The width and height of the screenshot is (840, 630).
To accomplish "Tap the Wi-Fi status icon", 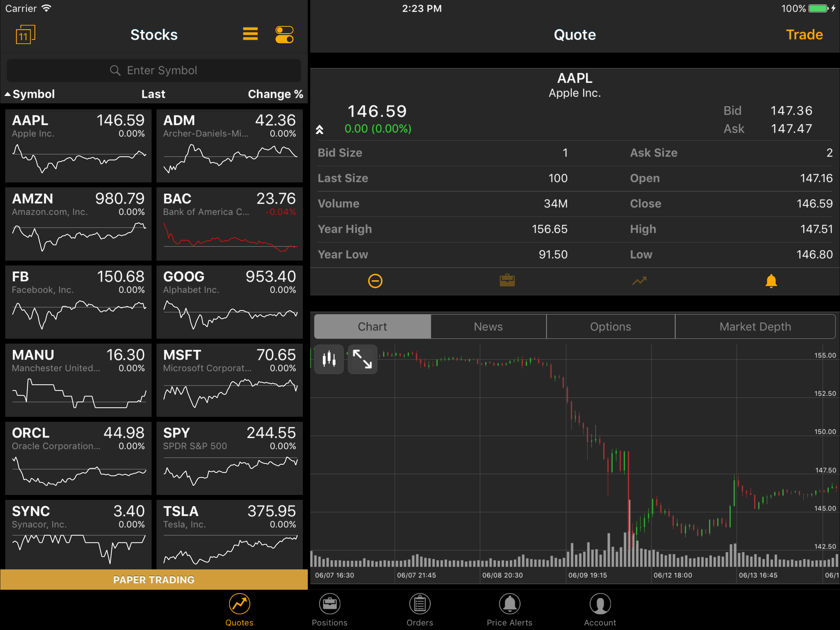I will tap(46, 8).
